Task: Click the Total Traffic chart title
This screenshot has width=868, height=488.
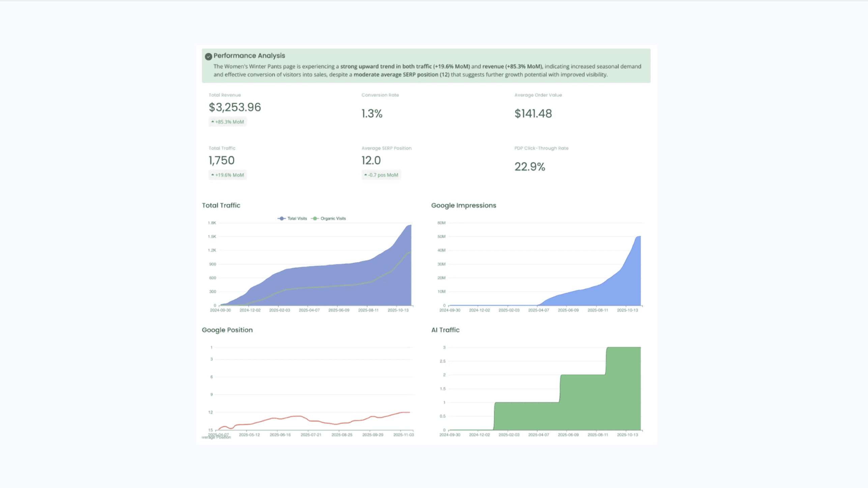Action: [221, 205]
